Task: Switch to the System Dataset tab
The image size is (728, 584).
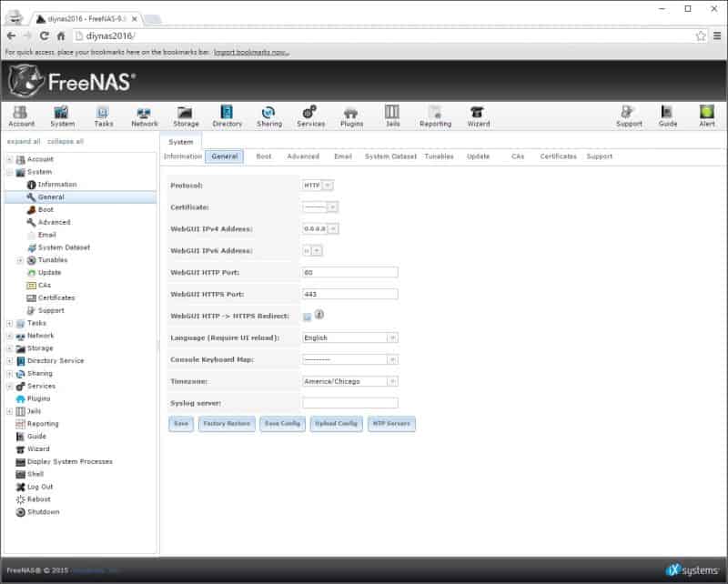Action: pos(390,156)
